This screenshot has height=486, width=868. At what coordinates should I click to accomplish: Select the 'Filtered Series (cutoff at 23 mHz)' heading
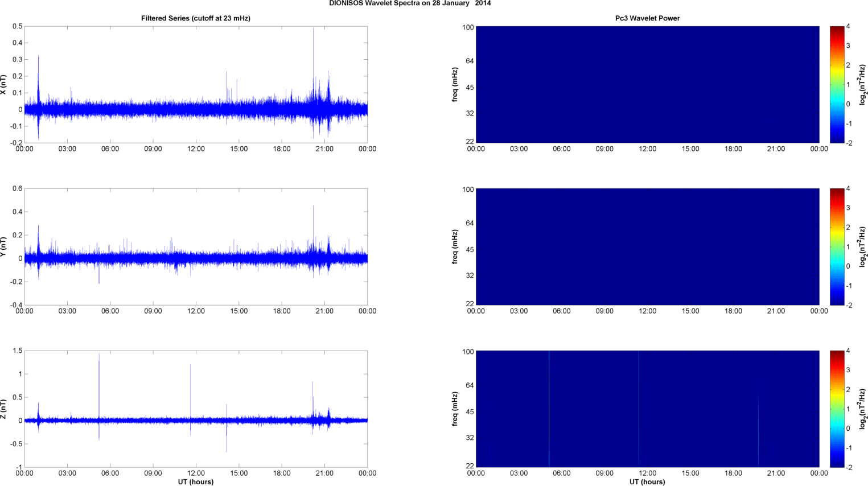pyautogui.click(x=196, y=18)
